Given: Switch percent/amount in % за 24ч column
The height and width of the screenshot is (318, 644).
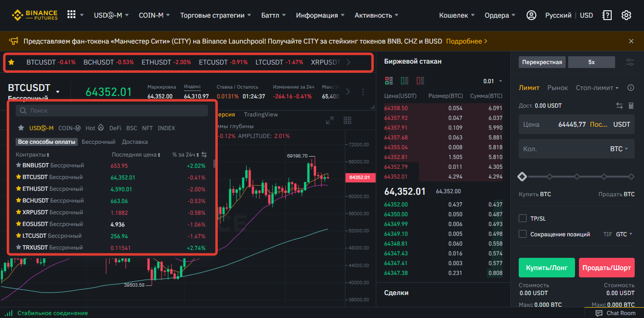Looking at the screenshot, I should [204, 155].
